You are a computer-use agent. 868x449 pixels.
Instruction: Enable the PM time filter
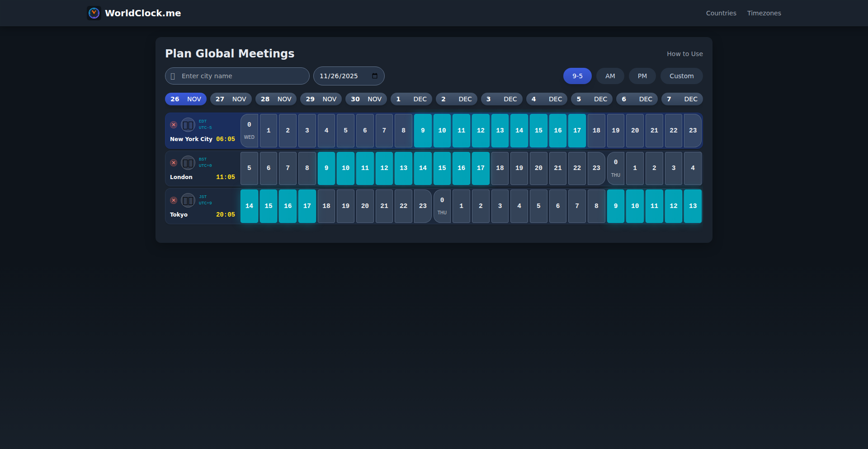[x=642, y=76]
